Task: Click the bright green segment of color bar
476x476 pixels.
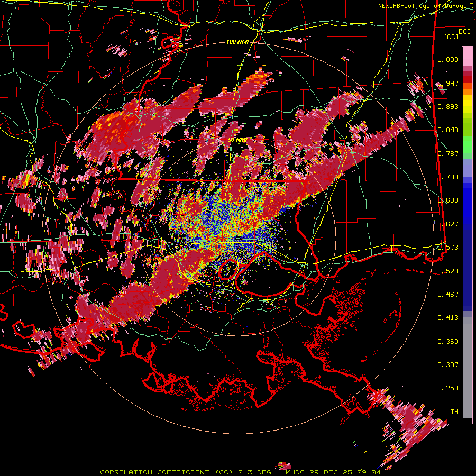Action: click(467, 144)
